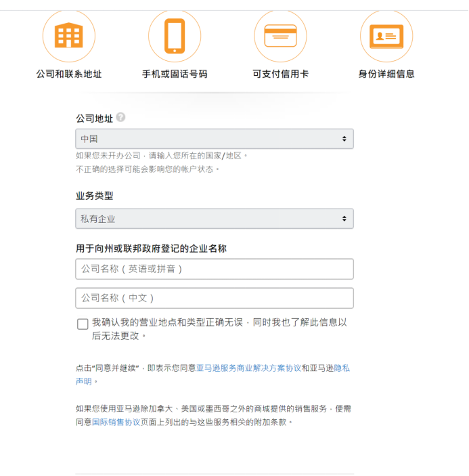Select the 身份详细信息 step label
This screenshot has height=476, width=469.
386,74
